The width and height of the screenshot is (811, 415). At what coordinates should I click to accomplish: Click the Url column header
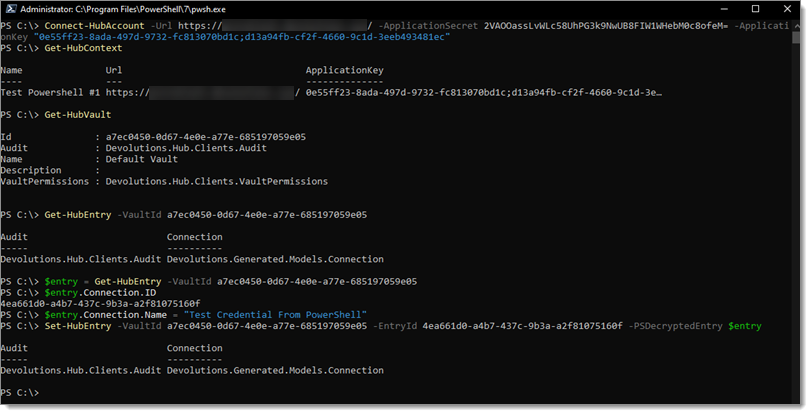(x=113, y=71)
